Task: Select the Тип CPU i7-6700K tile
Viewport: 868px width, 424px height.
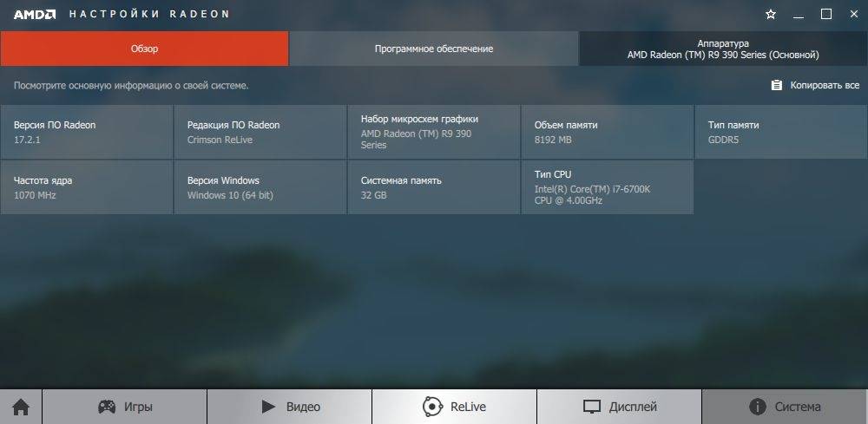Action: (x=608, y=187)
